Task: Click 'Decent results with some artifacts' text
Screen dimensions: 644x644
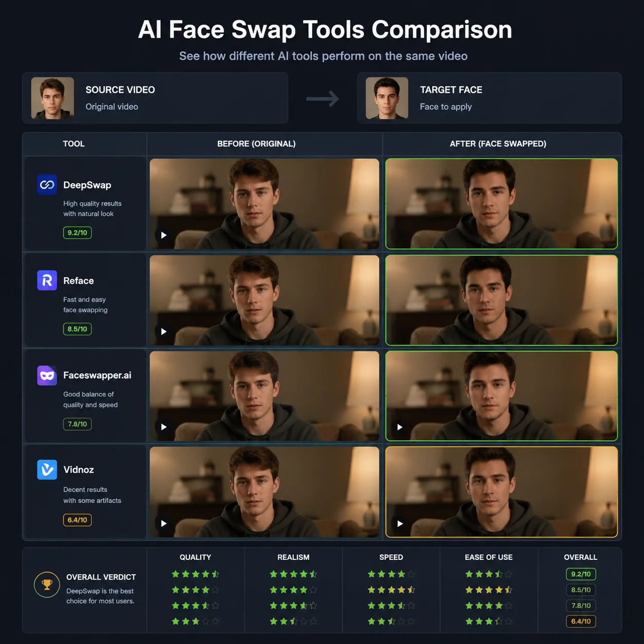Action: pyautogui.click(x=92, y=495)
